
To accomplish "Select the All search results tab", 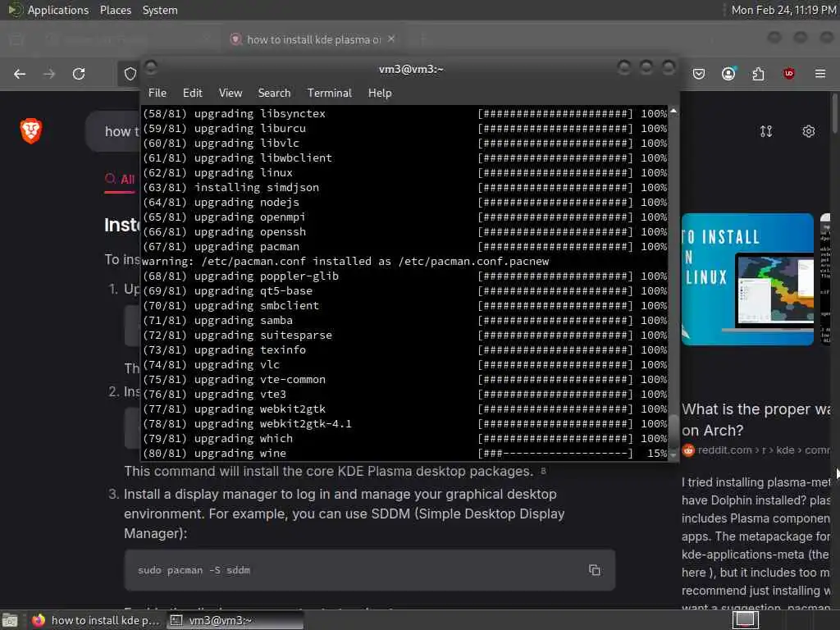I will [120, 180].
